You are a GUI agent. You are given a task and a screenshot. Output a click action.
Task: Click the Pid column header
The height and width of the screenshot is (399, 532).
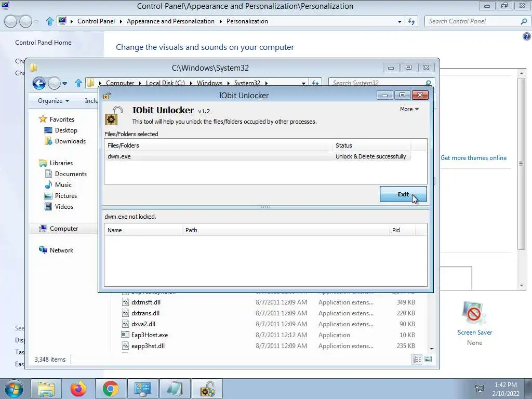pyautogui.click(x=402, y=230)
